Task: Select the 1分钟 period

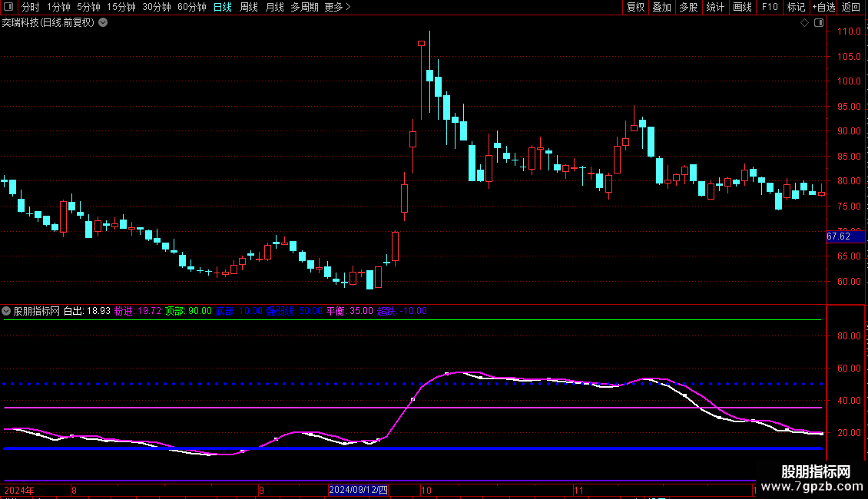Action: [x=58, y=7]
